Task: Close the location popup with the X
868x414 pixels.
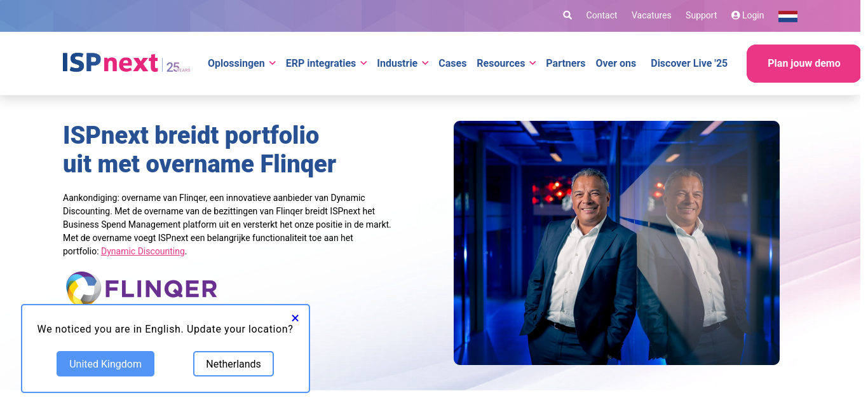Action: pos(295,318)
